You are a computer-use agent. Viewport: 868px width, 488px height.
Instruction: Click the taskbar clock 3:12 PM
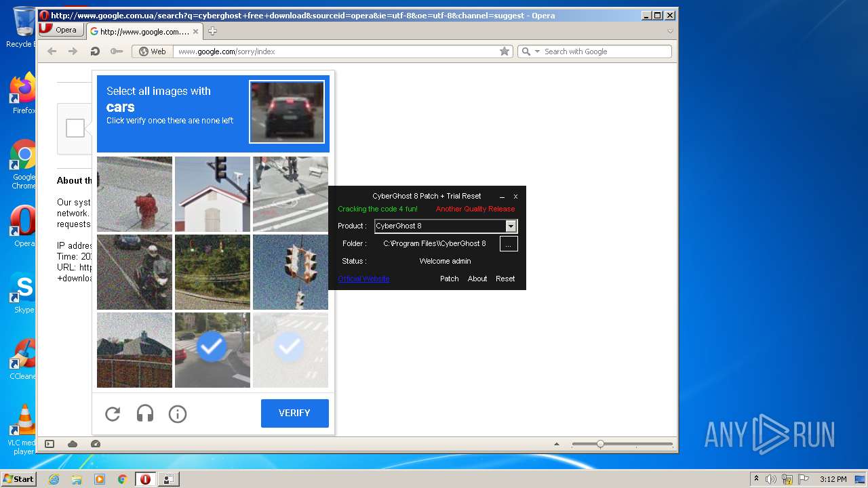(x=833, y=479)
